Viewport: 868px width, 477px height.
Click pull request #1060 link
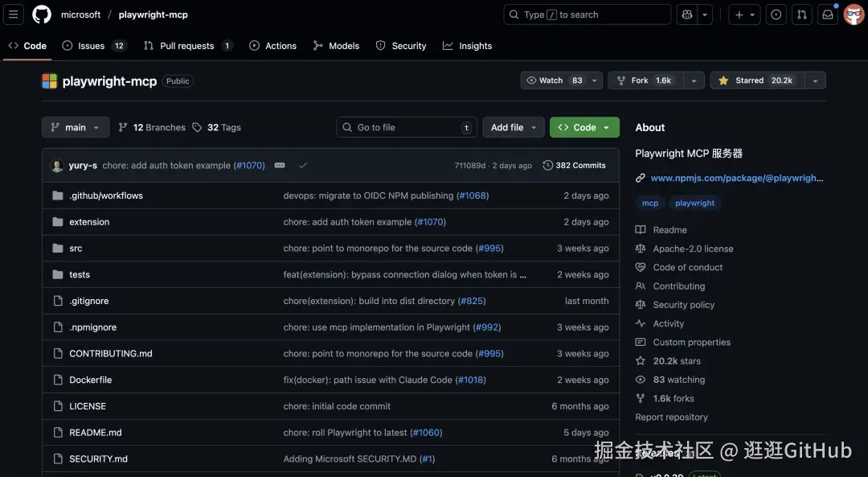(x=427, y=433)
